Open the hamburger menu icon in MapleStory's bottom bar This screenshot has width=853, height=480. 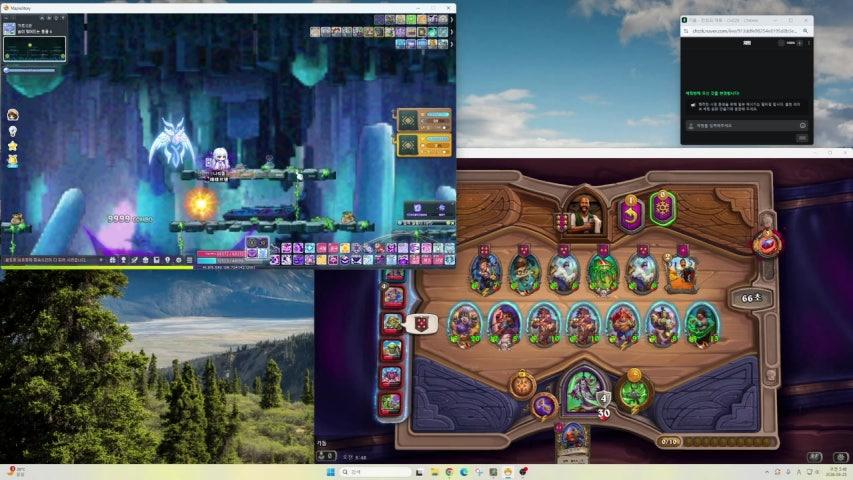[x=189, y=260]
